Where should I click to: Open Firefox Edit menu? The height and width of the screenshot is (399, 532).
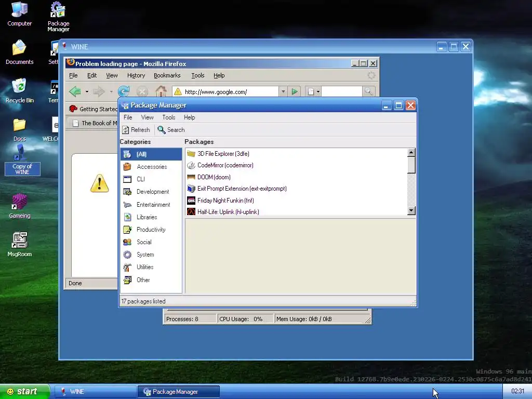click(x=92, y=75)
